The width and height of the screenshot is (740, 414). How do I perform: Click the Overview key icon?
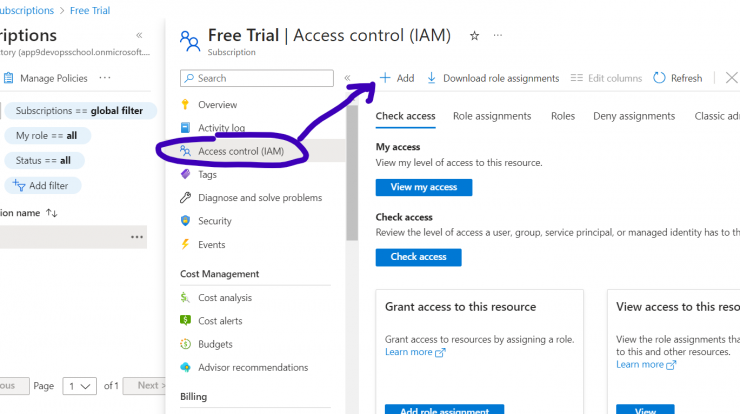point(185,104)
